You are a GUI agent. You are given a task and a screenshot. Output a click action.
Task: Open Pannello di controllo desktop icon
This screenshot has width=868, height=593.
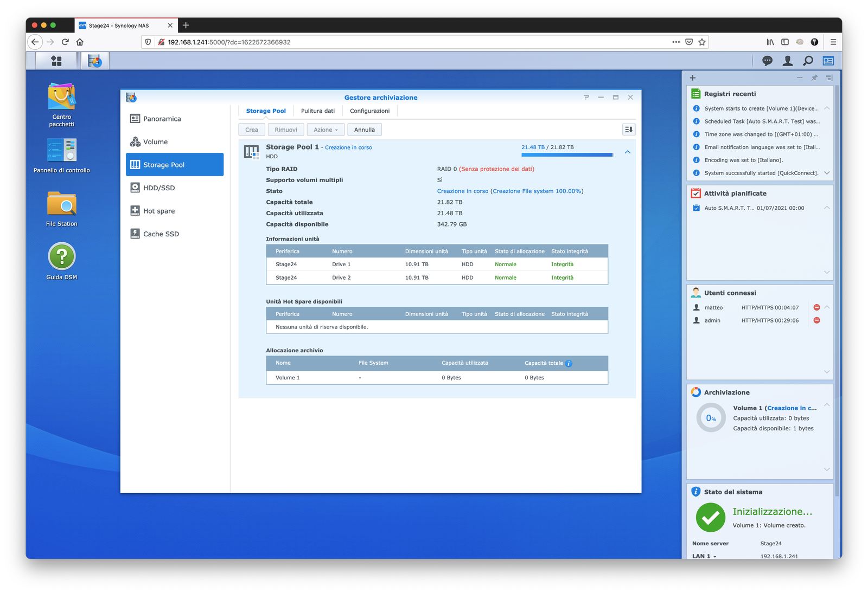(x=61, y=150)
